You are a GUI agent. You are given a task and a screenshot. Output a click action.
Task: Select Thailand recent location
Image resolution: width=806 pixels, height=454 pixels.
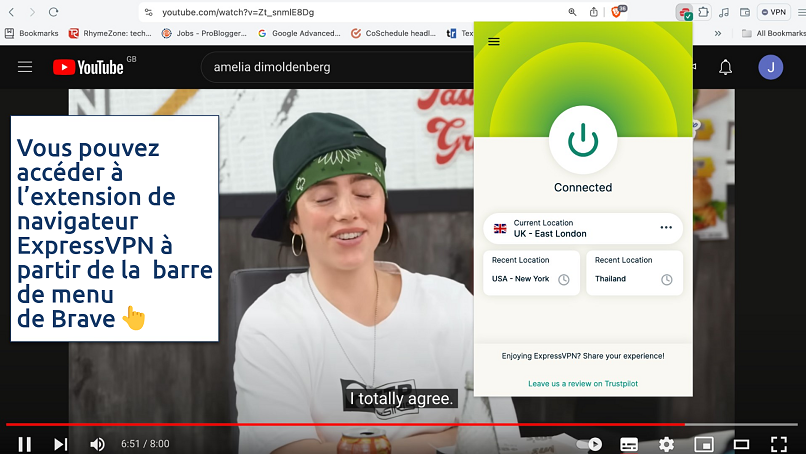[x=633, y=273]
